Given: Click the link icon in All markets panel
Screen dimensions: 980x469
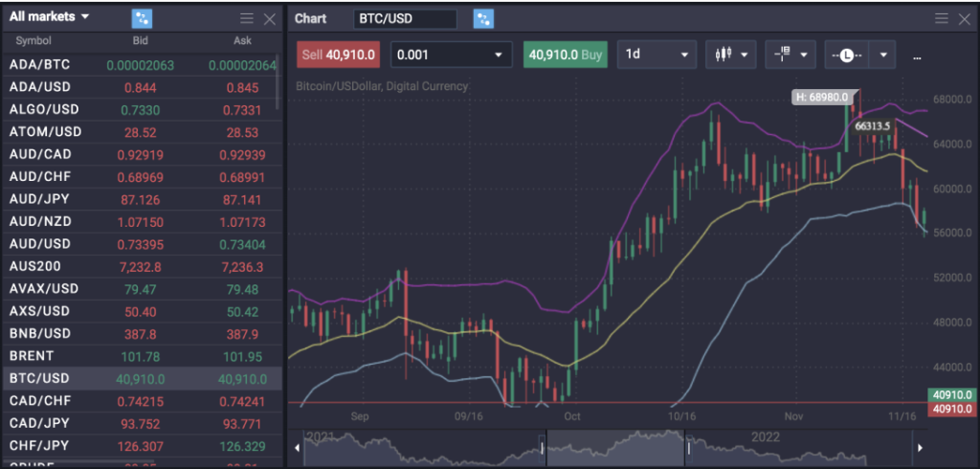Looking at the screenshot, I should 142,18.
